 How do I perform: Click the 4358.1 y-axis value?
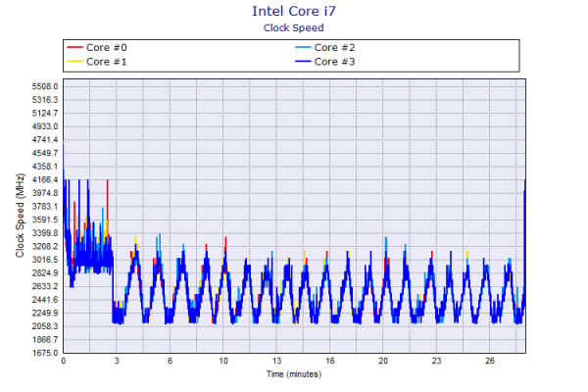click(x=45, y=167)
